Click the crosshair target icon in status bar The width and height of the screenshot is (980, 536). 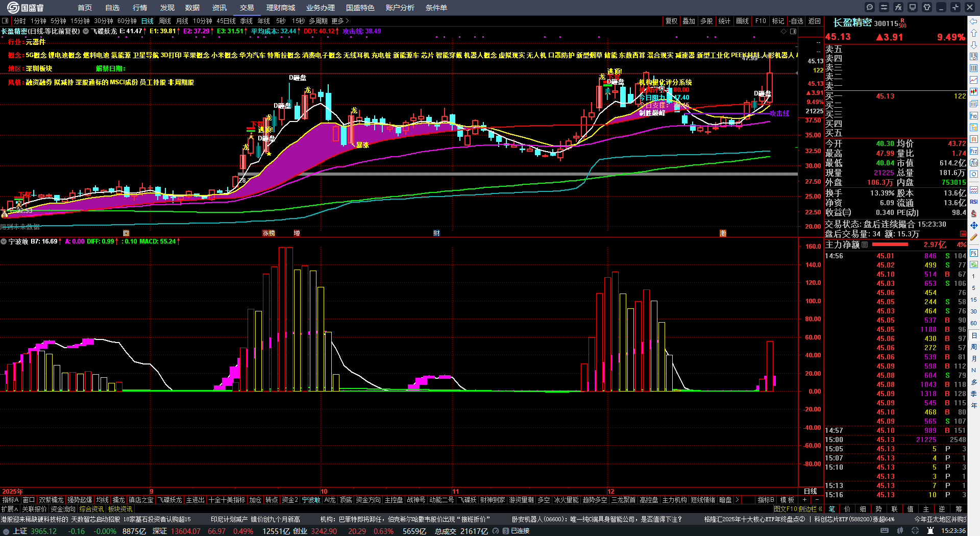point(916,531)
